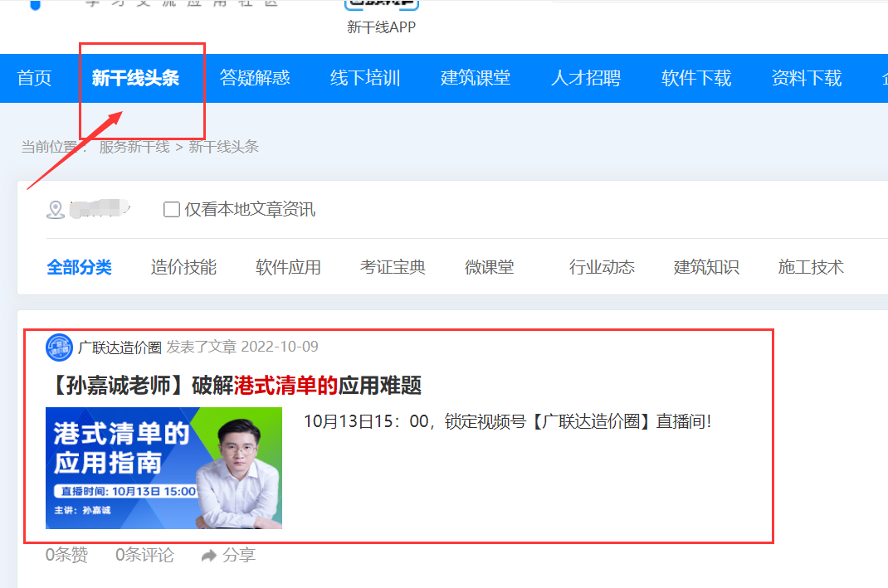This screenshot has height=588, width=888.
Task: Click the 港式清单的应用指南 article thumbnail
Action: (x=163, y=468)
